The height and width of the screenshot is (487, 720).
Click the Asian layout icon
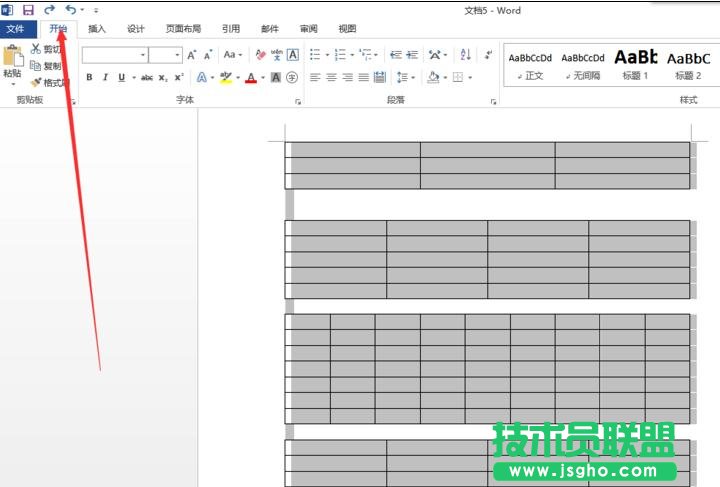(x=434, y=55)
